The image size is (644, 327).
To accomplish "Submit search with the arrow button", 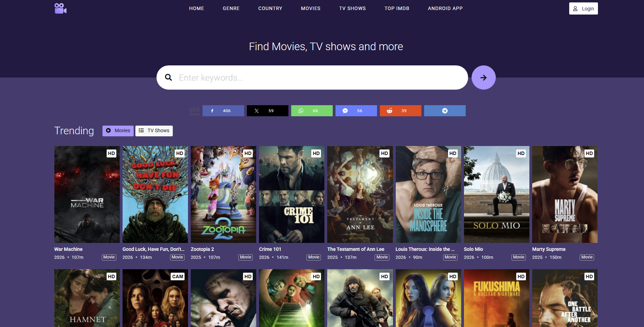I will pos(483,78).
